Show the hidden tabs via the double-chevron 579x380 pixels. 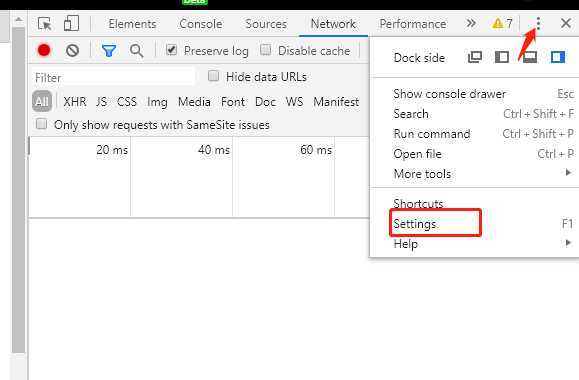click(471, 24)
